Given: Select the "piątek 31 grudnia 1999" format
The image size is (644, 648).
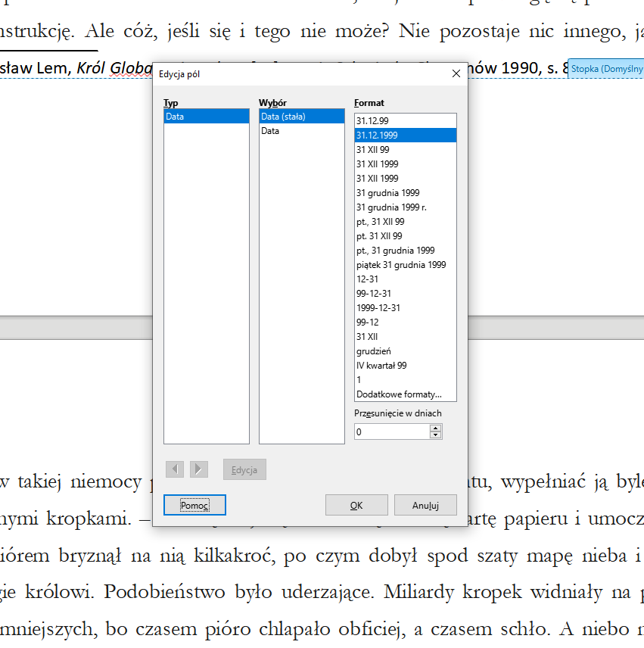Looking at the screenshot, I should coord(405,264).
